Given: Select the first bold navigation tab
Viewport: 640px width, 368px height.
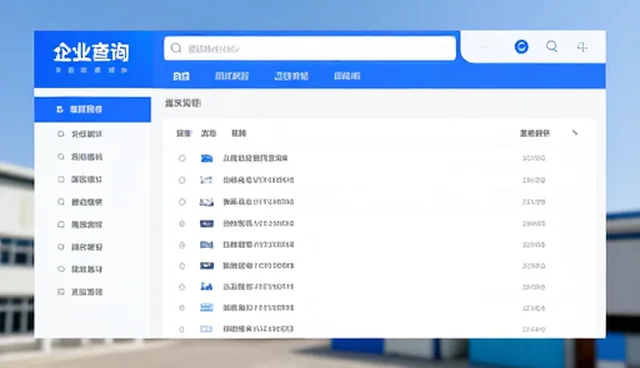Looking at the screenshot, I should click(181, 76).
